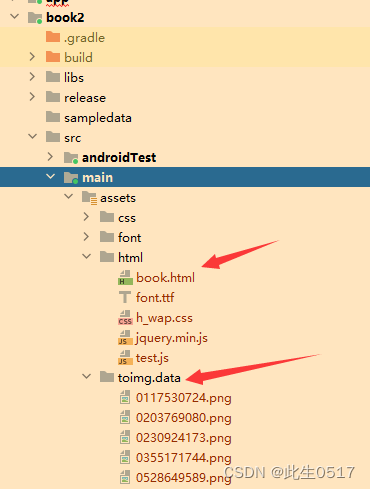
Task: Select the font folder name under assets
Action: 130,237
